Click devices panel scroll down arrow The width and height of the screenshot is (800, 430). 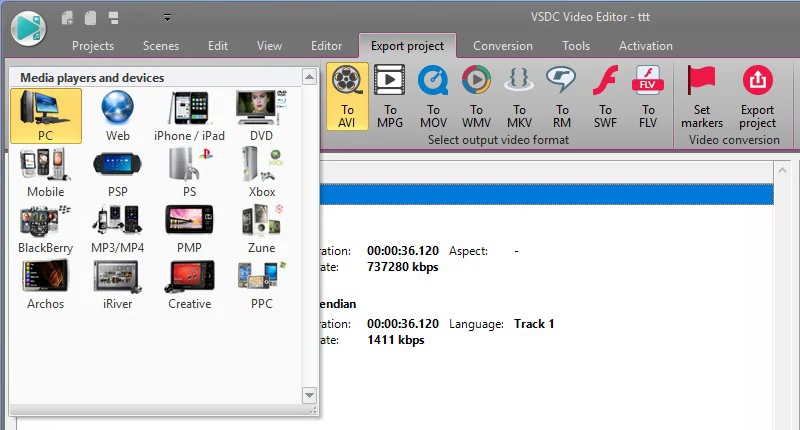click(x=309, y=395)
